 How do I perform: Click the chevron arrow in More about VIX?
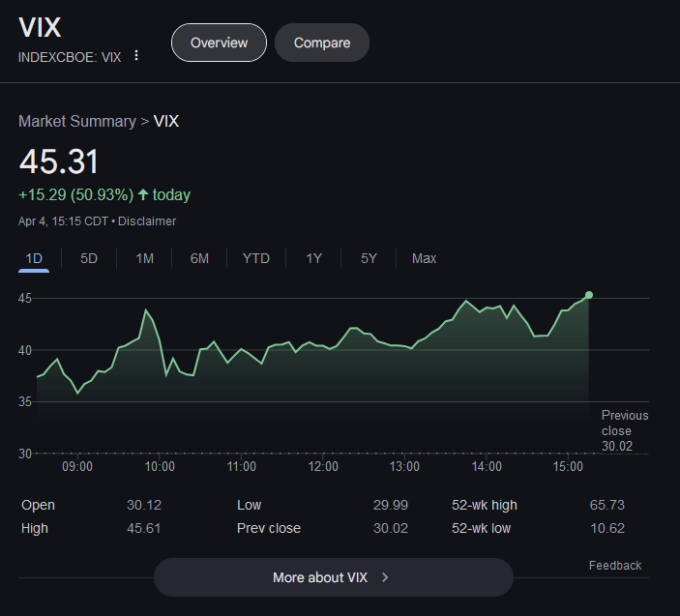pos(385,577)
